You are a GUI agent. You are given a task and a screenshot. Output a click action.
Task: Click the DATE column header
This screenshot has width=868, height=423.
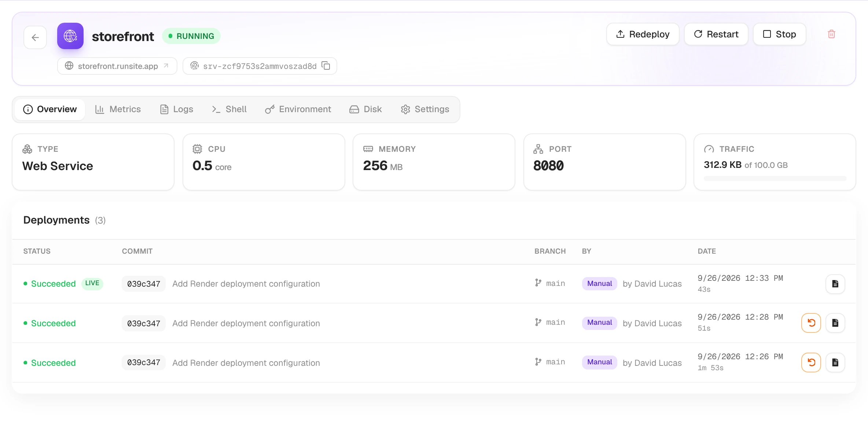707,251
